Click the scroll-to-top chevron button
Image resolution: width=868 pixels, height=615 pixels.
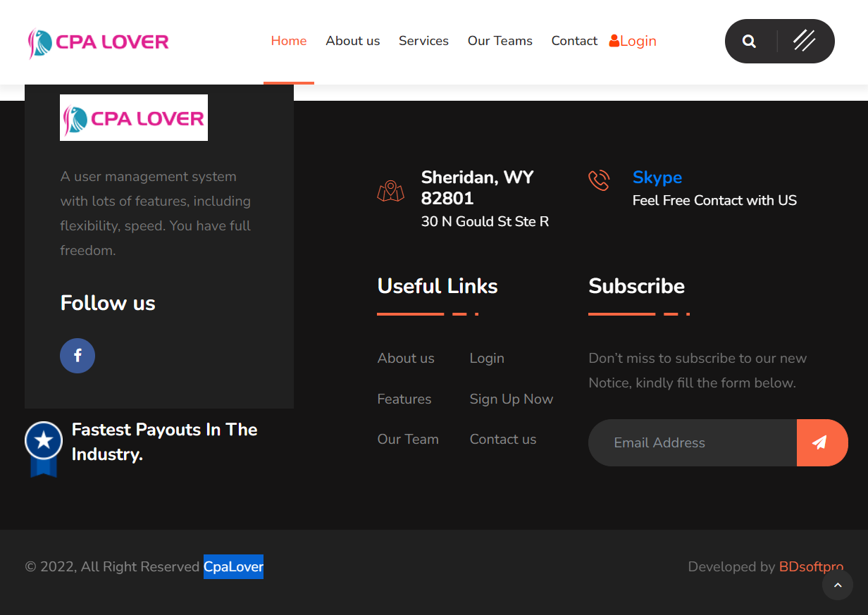point(837,585)
